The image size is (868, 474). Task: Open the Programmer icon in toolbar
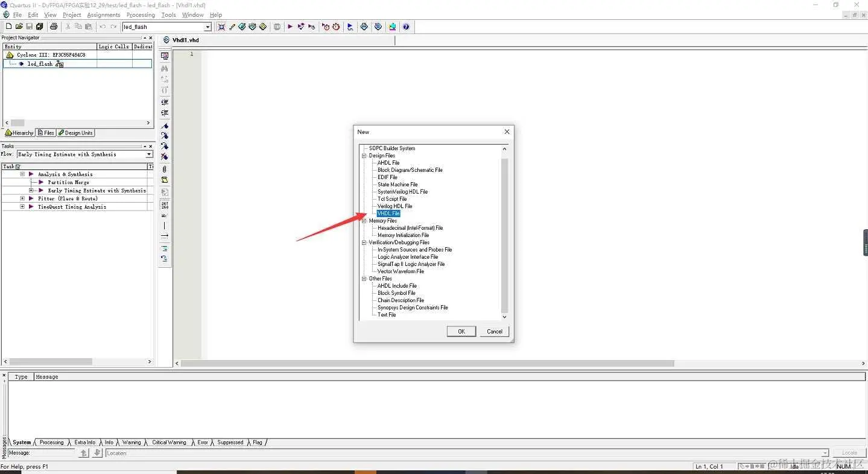coord(378,27)
